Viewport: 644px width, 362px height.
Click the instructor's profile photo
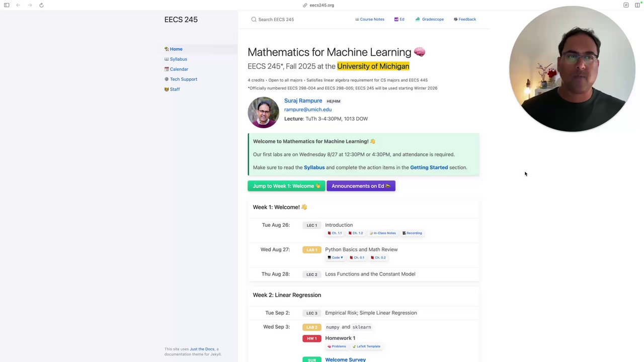point(263,112)
